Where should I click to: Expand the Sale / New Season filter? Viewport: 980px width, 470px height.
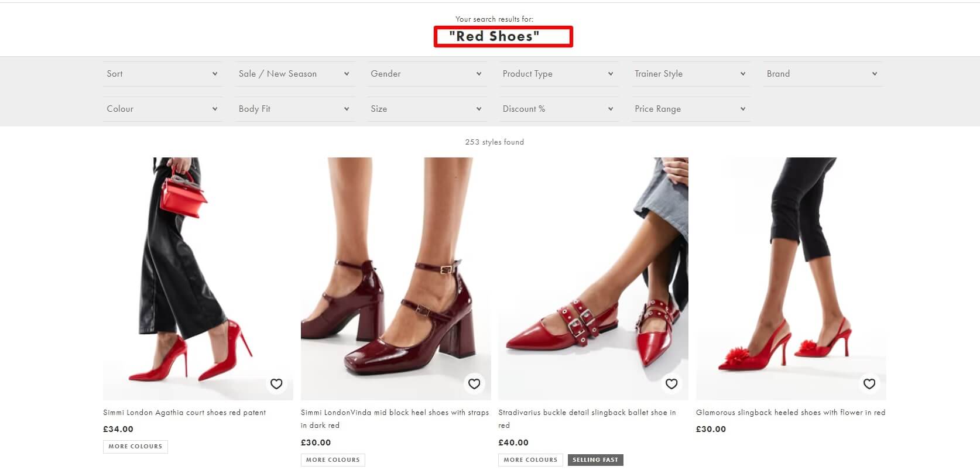(294, 74)
